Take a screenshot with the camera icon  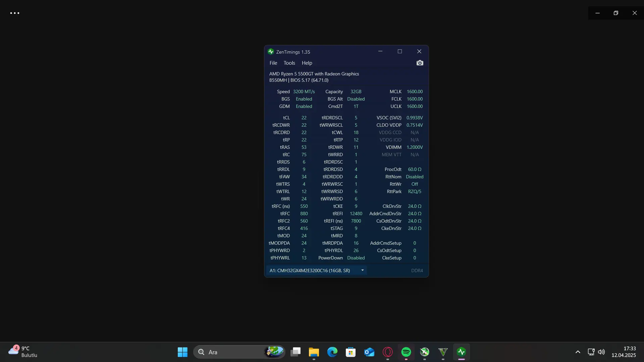(420, 63)
